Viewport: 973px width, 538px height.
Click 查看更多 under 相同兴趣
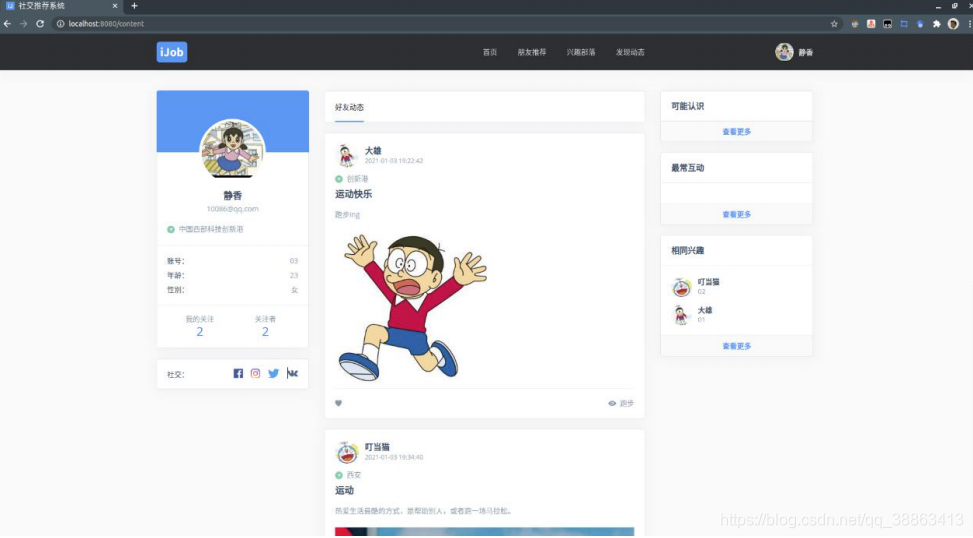(x=737, y=346)
